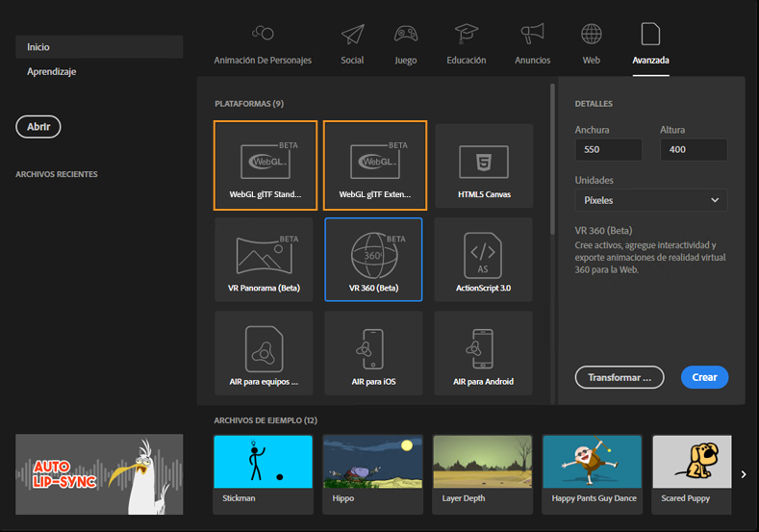Show next example files with right arrow
The height and width of the screenshot is (532, 759).
pyautogui.click(x=744, y=474)
